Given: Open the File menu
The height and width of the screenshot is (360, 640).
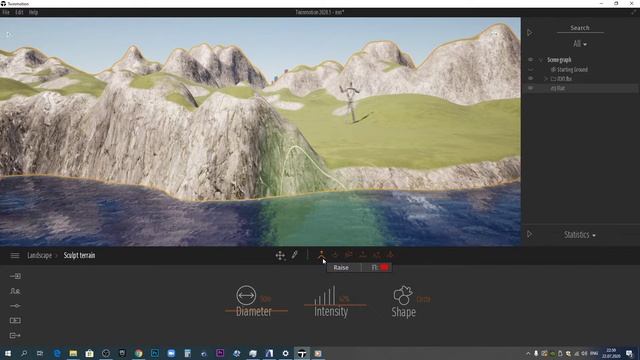Looking at the screenshot, I should pos(6,12).
